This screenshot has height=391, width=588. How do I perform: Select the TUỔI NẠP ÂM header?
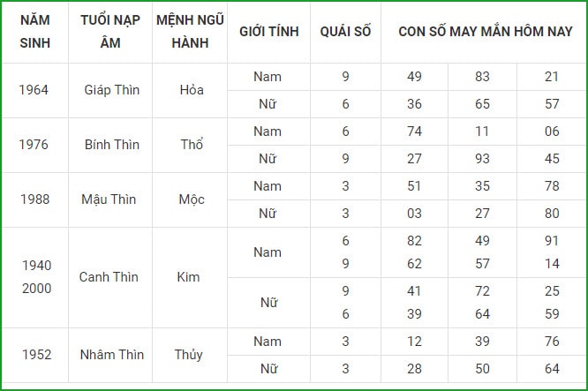[110, 32]
